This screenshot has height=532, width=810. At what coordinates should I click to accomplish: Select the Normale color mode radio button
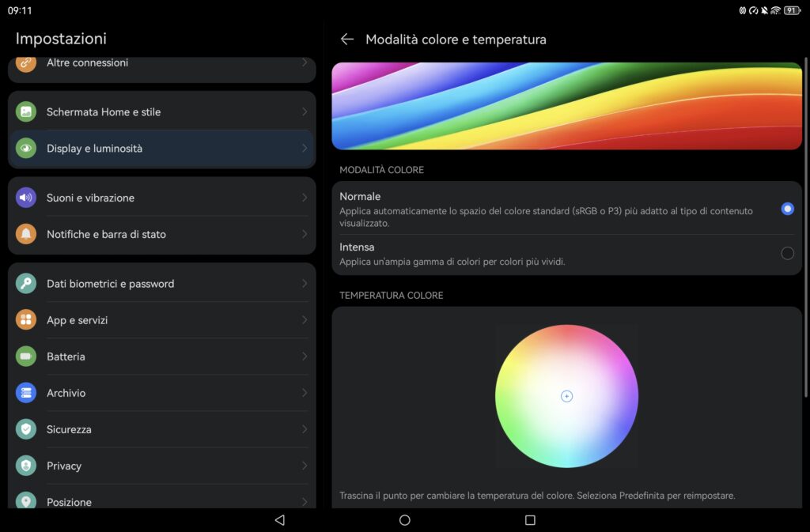[787, 209]
